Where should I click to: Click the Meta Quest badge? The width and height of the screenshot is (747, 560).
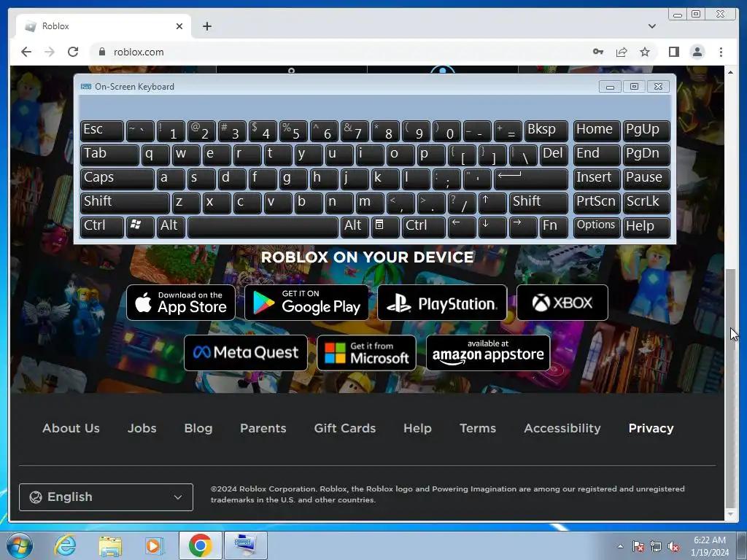pos(246,353)
